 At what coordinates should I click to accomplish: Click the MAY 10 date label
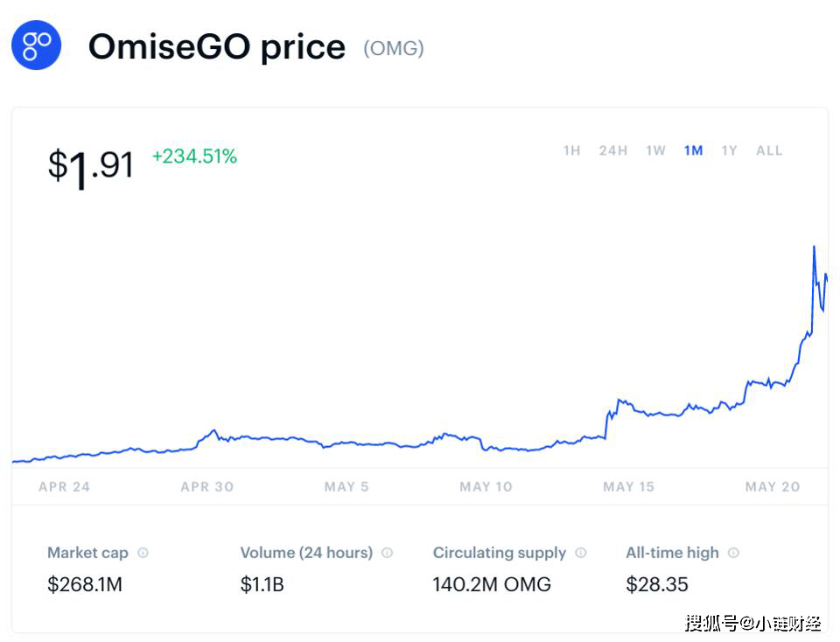coord(486,486)
